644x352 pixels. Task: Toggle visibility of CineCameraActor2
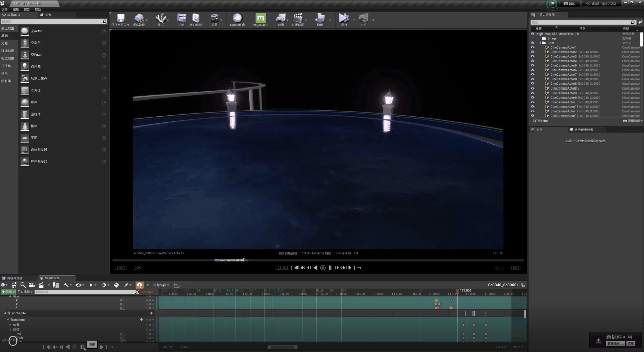click(533, 52)
